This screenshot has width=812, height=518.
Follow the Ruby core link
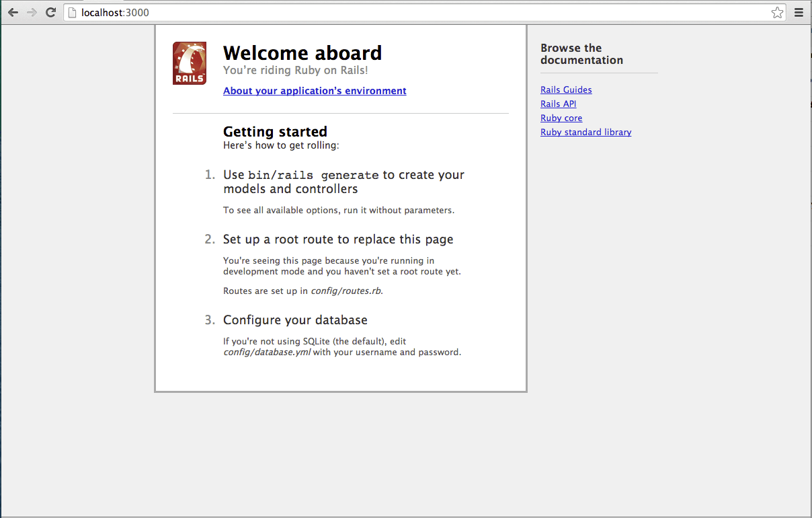point(561,118)
